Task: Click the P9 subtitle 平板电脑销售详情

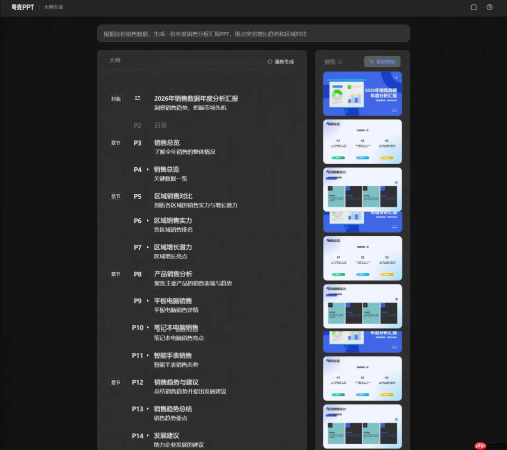Action: (176, 310)
